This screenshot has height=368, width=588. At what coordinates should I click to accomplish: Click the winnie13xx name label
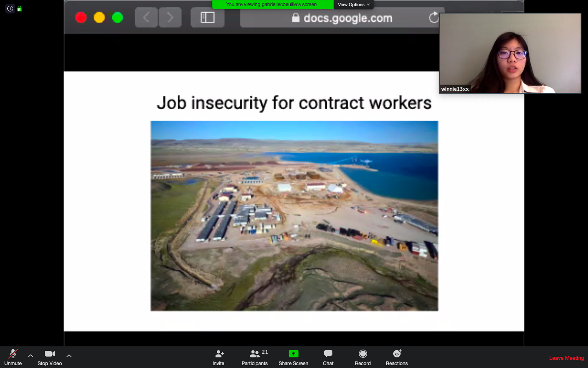tap(455, 89)
